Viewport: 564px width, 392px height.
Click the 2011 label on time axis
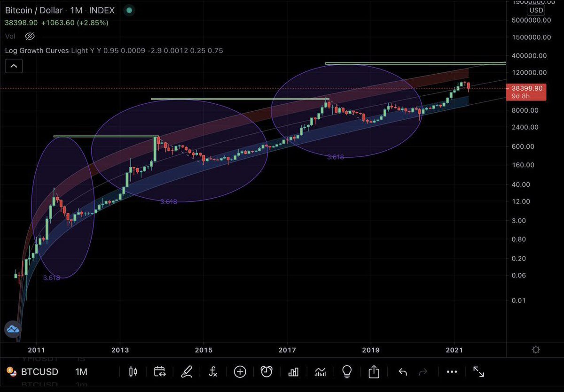(37, 350)
